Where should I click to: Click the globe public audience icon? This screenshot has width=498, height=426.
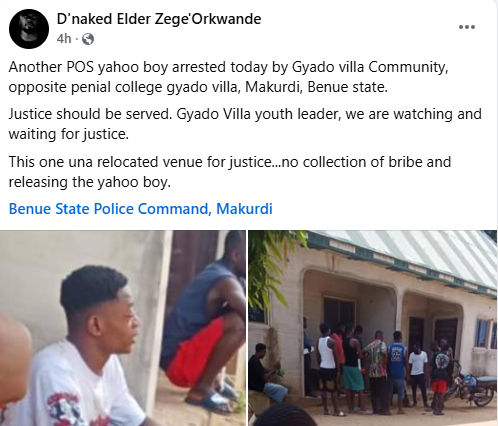coord(88,39)
